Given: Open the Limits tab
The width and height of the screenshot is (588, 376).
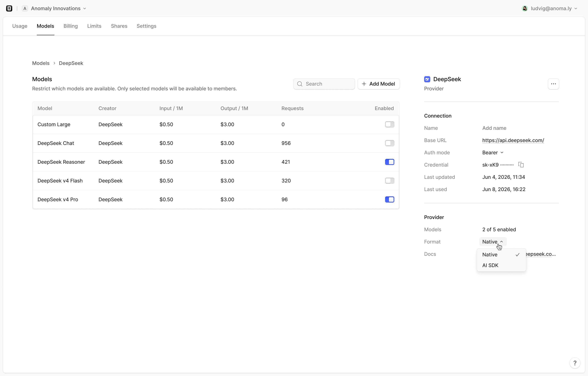Looking at the screenshot, I should click(x=94, y=26).
